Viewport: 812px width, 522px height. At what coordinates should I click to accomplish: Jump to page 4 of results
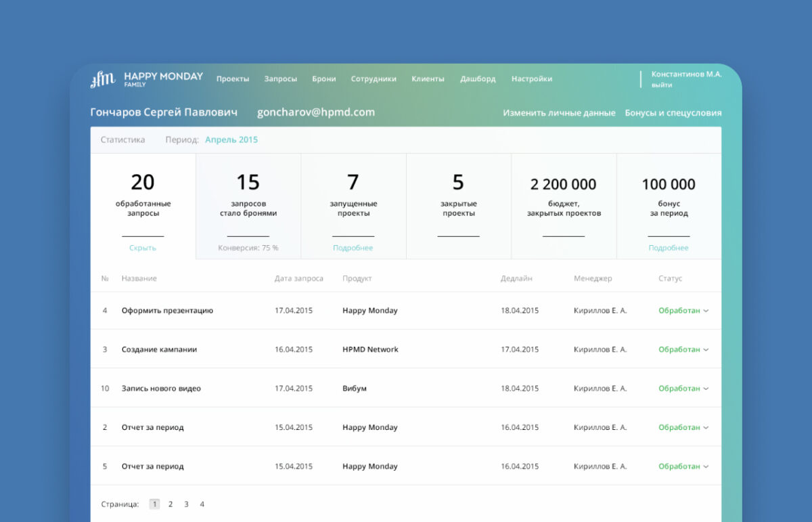tap(202, 504)
